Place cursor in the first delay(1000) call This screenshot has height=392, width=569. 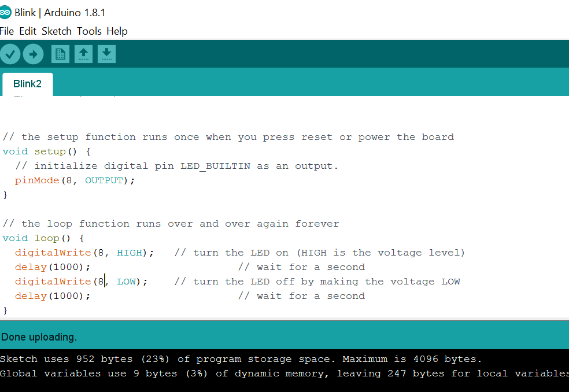(53, 267)
